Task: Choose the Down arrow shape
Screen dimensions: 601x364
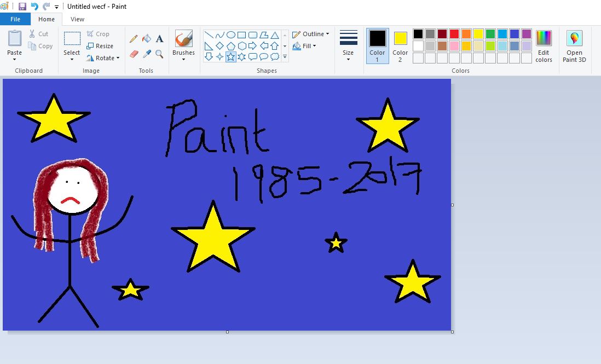Action: tap(209, 57)
